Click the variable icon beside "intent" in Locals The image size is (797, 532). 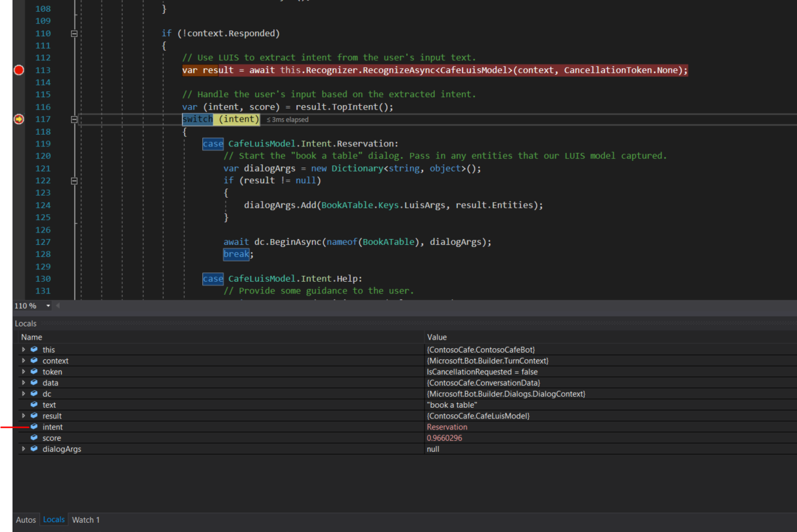click(x=35, y=426)
